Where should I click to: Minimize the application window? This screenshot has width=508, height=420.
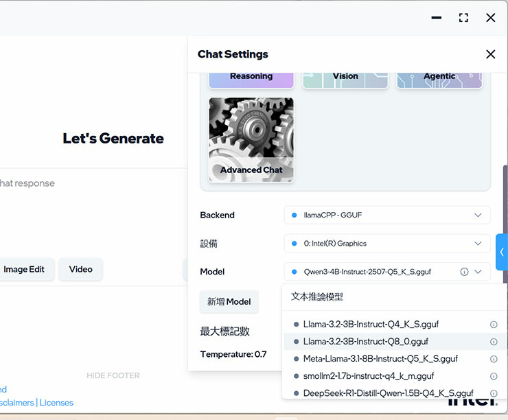tap(437, 17)
